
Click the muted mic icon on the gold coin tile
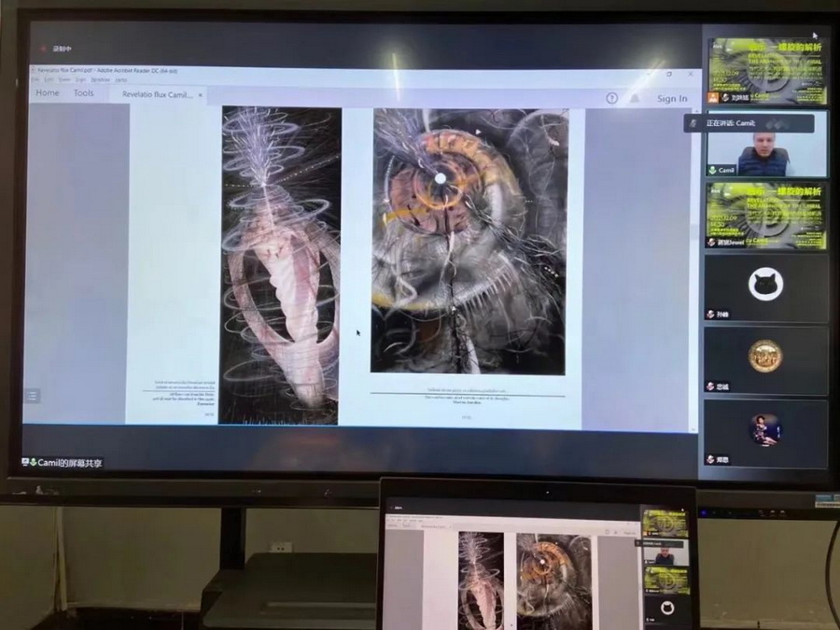point(710,386)
